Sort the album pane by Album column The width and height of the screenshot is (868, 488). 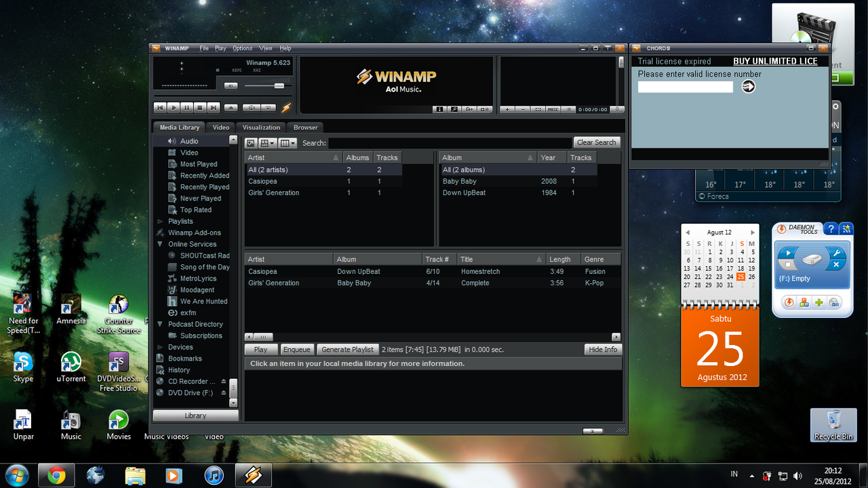[x=488, y=157]
